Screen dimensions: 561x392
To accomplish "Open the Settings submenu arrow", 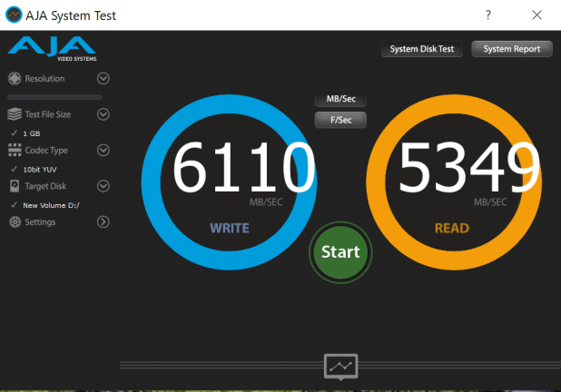I will pos(103,222).
